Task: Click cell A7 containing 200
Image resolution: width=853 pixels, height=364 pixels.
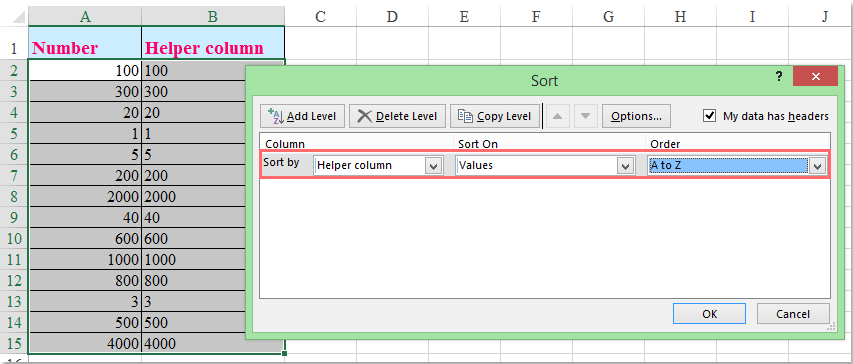Action: (x=85, y=176)
